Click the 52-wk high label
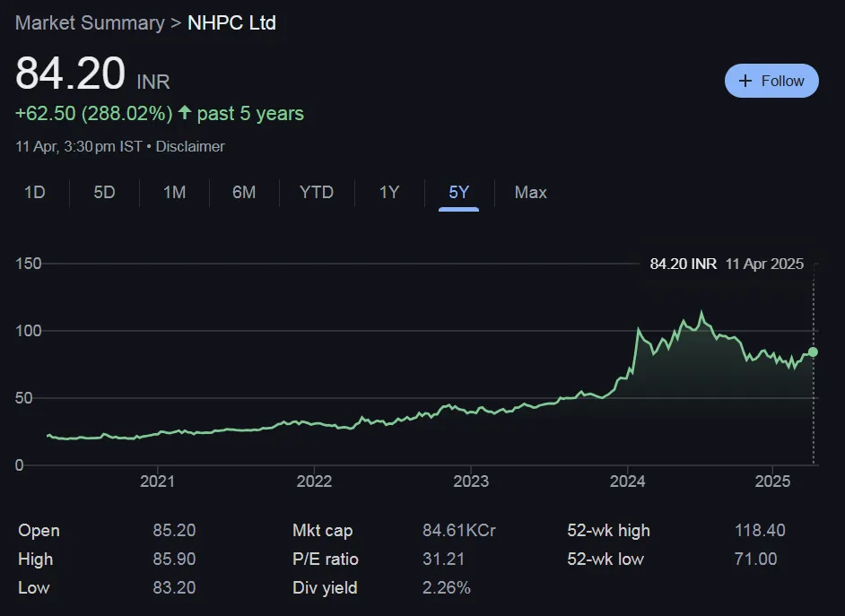The image size is (845, 616). point(609,531)
